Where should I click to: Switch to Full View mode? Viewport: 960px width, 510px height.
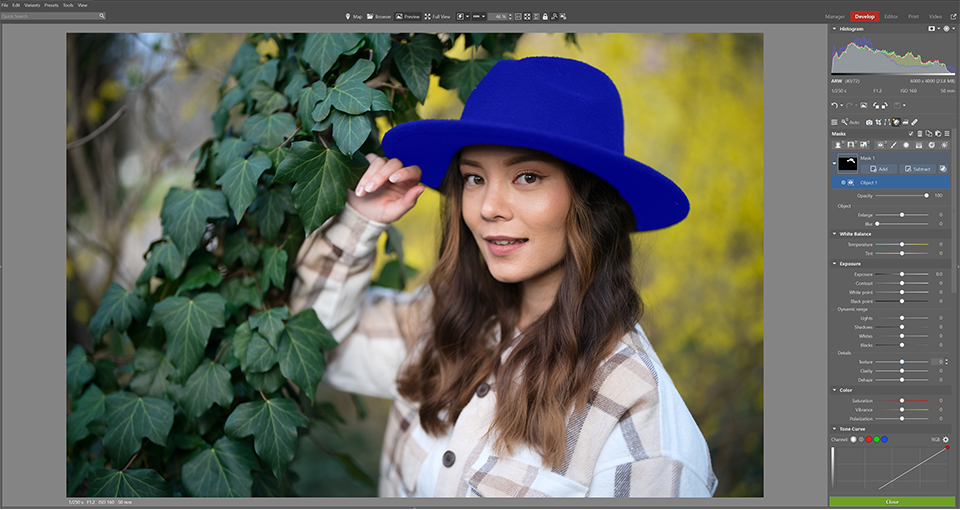pos(437,17)
